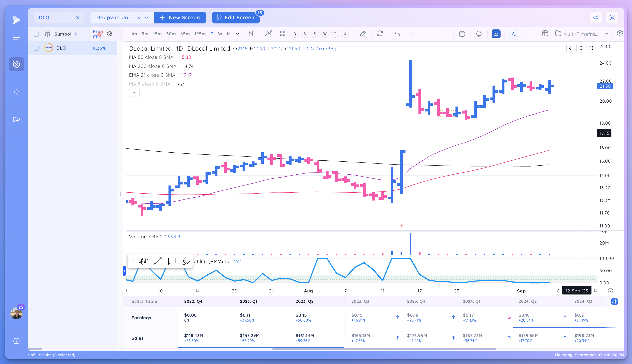Open the calendar icon in chart toolbar
Viewport: 632px width, 364px height.
[x=462, y=34]
